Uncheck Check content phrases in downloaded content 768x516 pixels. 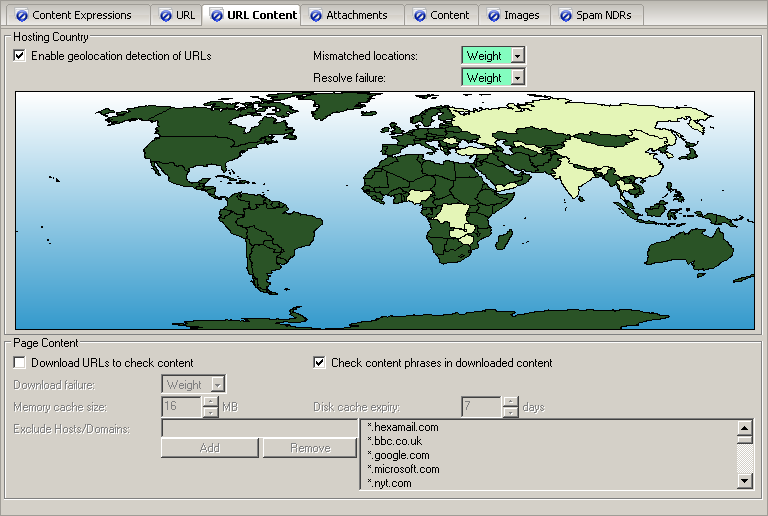coord(320,363)
